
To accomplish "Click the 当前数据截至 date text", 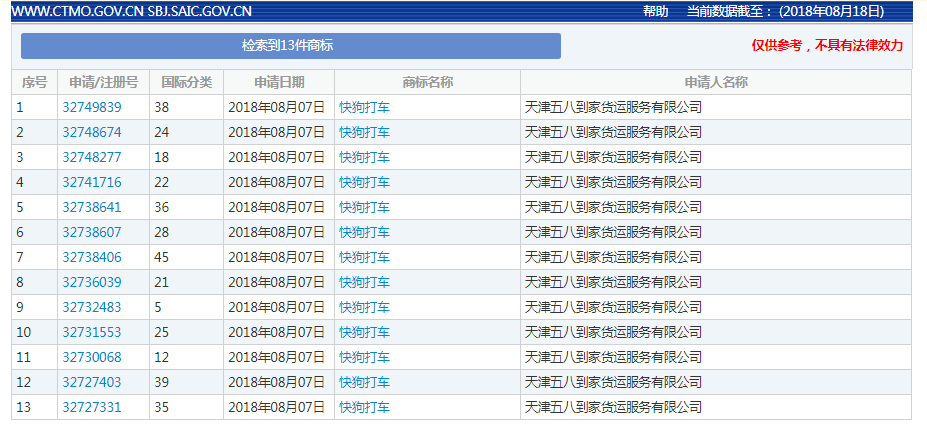I will [x=785, y=11].
